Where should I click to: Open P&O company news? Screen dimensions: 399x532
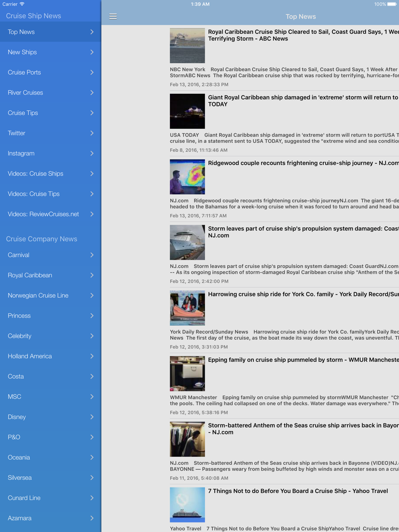(x=51, y=437)
